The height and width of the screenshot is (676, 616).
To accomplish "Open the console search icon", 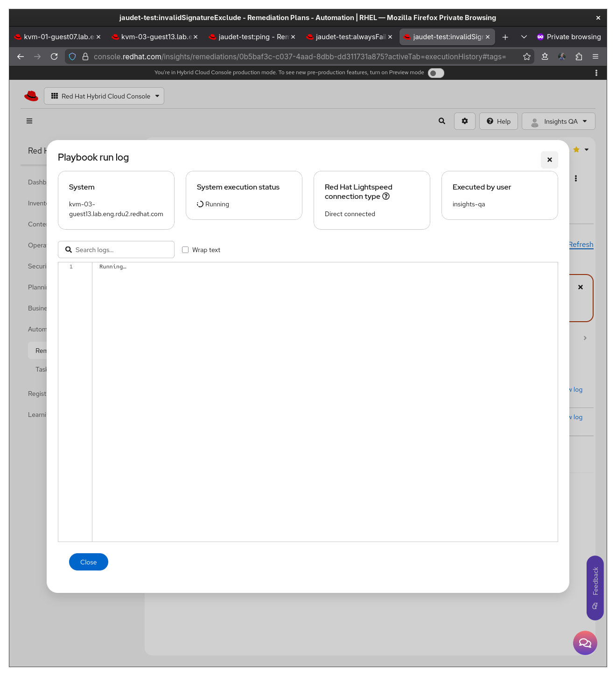I will 442,121.
